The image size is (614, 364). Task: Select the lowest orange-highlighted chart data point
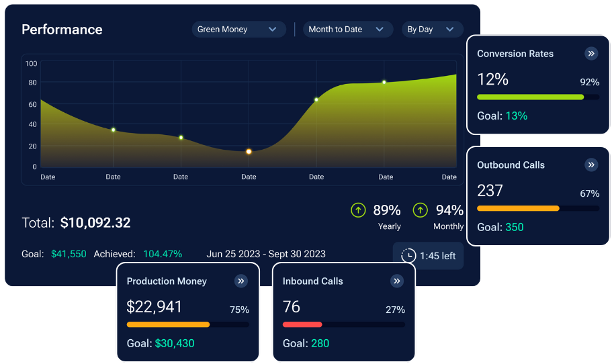(249, 152)
